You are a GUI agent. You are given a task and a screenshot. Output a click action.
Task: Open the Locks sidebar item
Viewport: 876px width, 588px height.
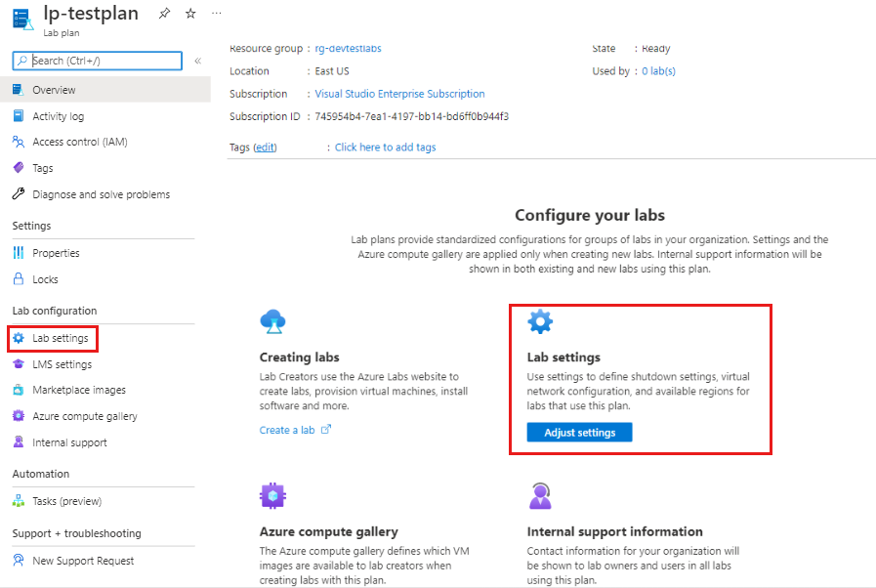point(45,279)
